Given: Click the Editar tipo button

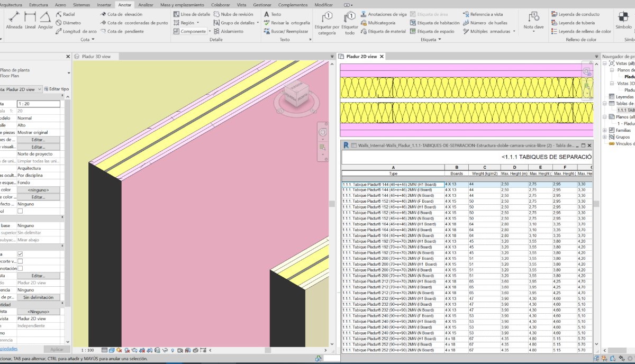Looking at the screenshot, I should pyautogui.click(x=57, y=89).
